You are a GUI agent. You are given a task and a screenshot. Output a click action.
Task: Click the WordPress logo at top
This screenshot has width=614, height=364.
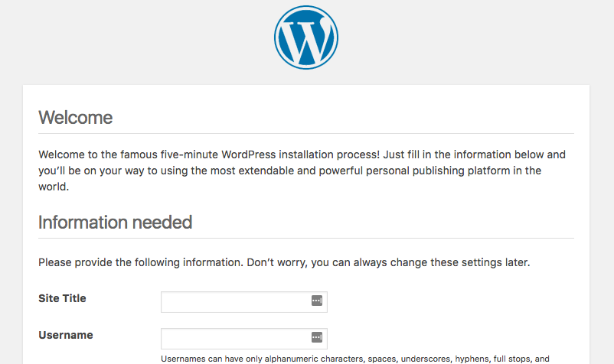tap(306, 37)
